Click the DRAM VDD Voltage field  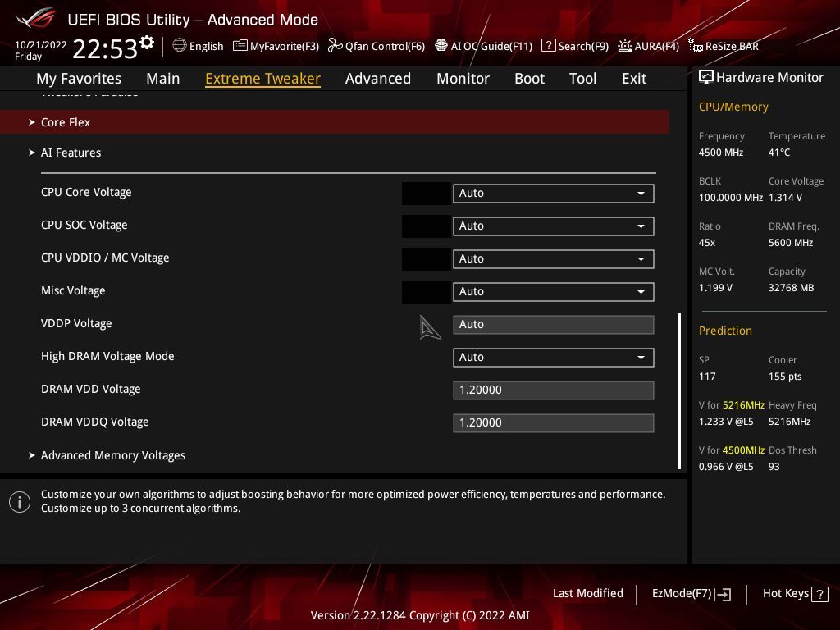[x=554, y=390]
